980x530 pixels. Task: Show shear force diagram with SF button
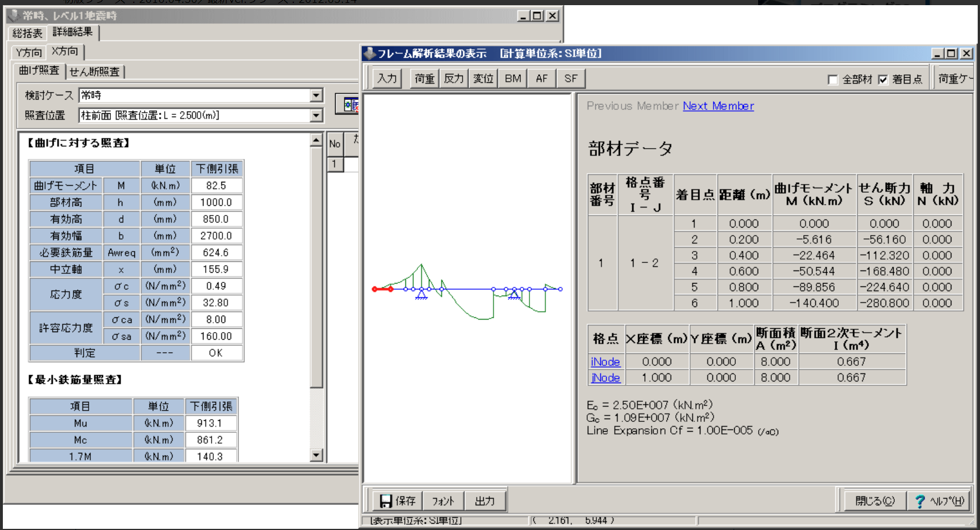[571, 78]
